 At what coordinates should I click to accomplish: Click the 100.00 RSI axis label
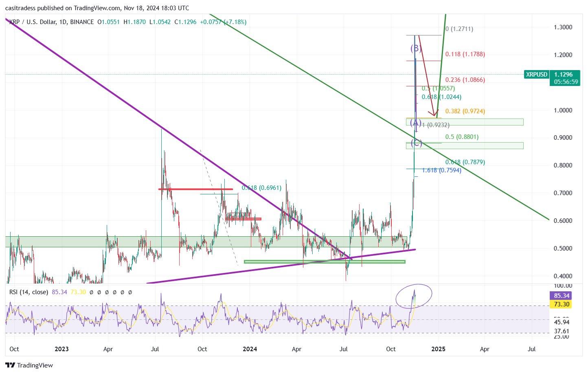tap(563, 286)
